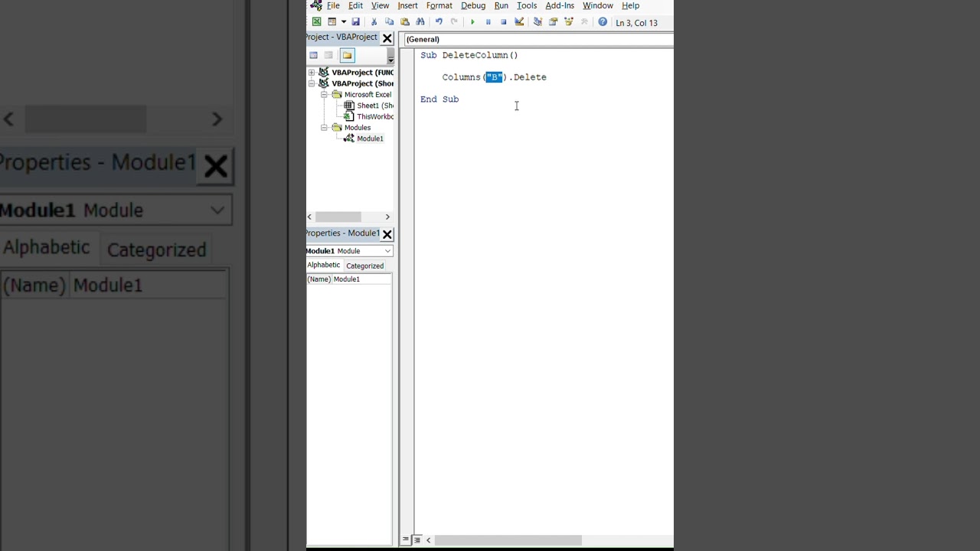This screenshot has height=551, width=980.
Task: Close the Project - VBAProject panel
Action: click(x=387, y=37)
